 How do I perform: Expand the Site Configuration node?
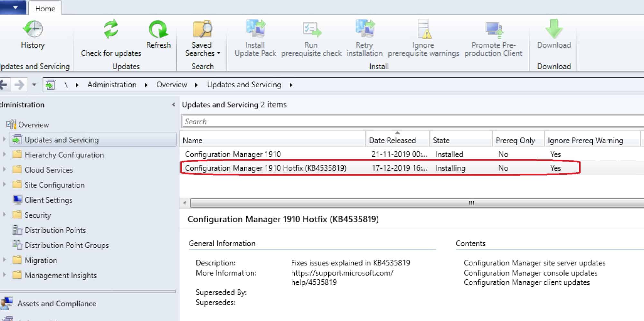[x=4, y=184]
